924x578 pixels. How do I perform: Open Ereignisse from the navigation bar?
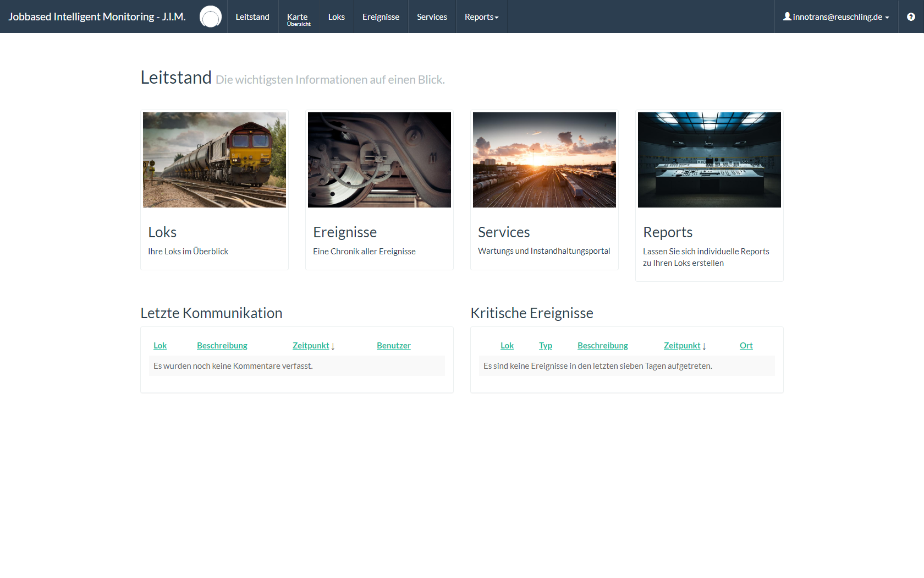tap(381, 17)
